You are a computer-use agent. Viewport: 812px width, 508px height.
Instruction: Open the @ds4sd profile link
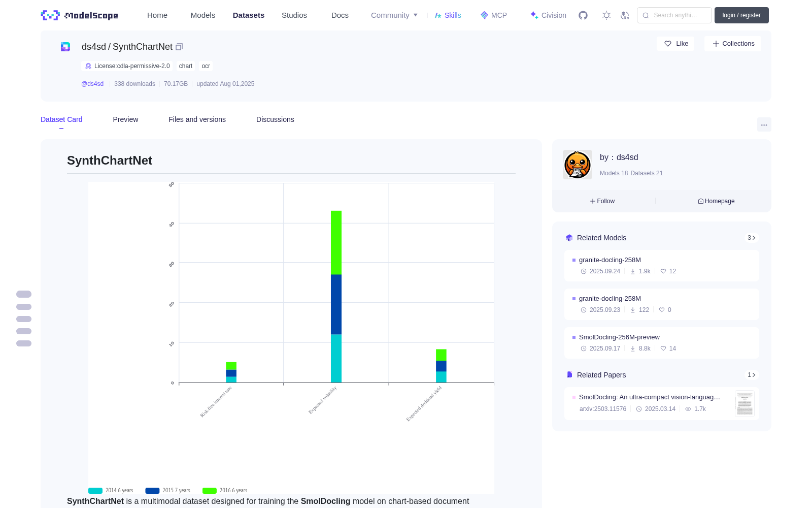[x=92, y=84]
